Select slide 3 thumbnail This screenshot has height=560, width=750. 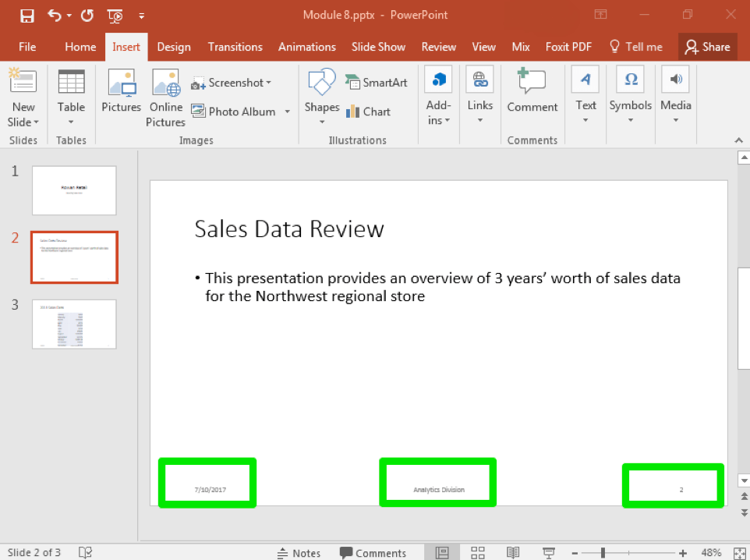(74, 324)
